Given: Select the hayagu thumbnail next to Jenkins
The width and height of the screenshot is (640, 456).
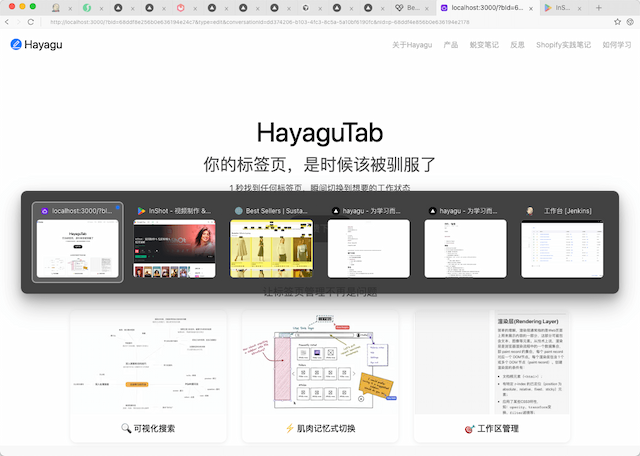Looking at the screenshot, I should [465, 249].
